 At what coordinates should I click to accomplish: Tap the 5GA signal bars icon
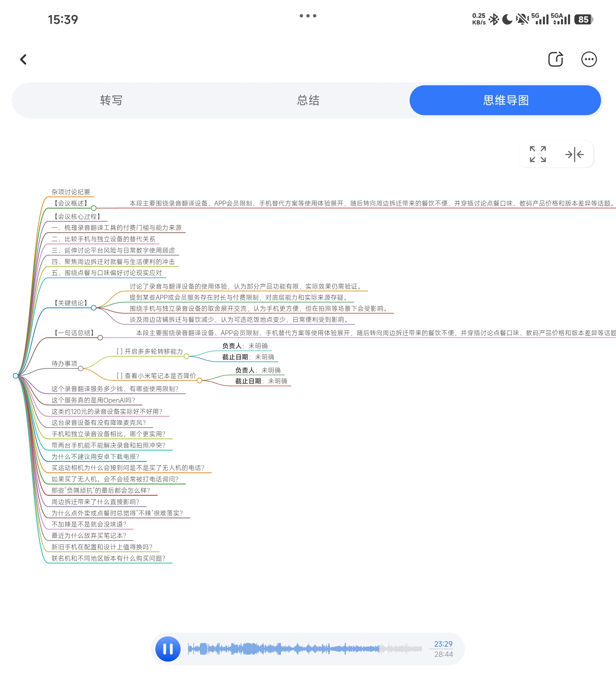pos(561,19)
